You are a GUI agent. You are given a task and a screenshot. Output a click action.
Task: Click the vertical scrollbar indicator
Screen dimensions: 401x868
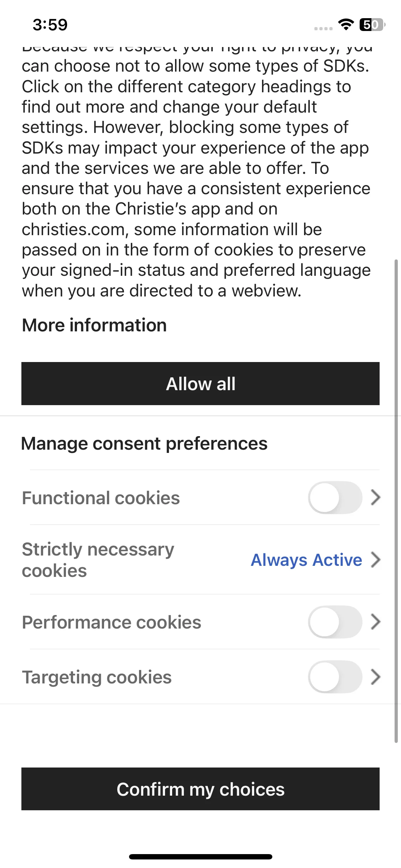click(396, 501)
